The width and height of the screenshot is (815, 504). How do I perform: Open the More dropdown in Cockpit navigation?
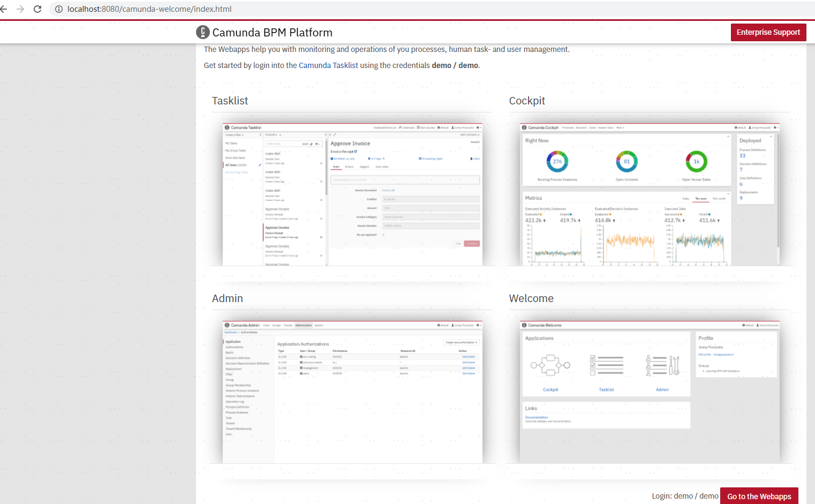[620, 128]
